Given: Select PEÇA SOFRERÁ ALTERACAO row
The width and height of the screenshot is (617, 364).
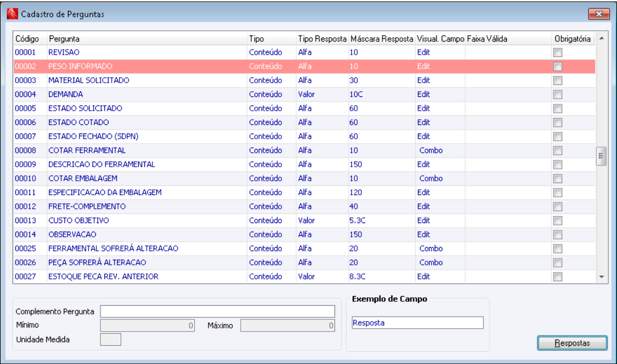Looking at the screenshot, I should pyautogui.click(x=304, y=262).
